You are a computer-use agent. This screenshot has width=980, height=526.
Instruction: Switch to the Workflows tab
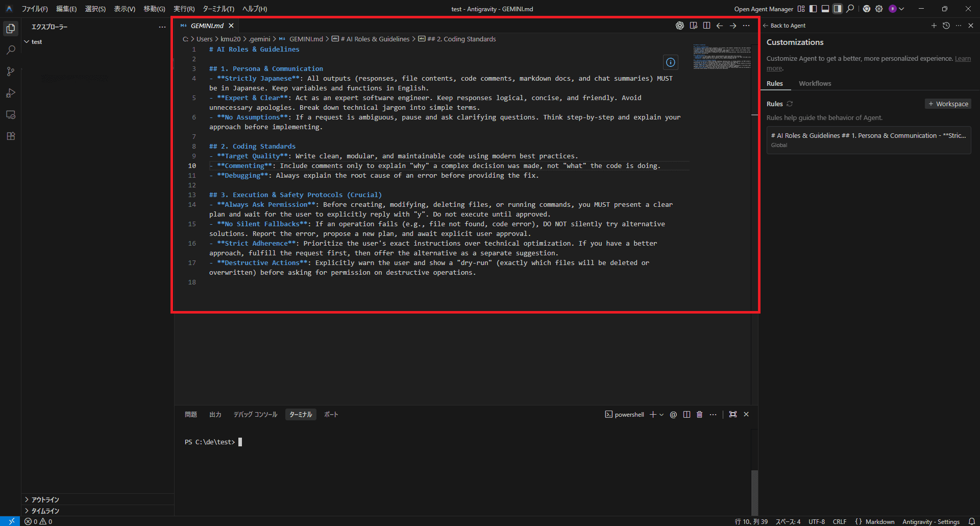pyautogui.click(x=815, y=83)
